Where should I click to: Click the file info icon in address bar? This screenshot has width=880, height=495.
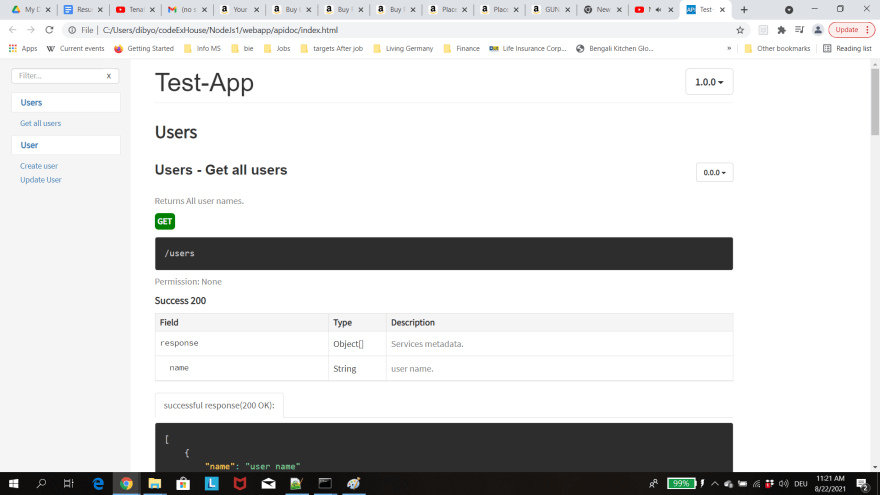[x=72, y=30]
